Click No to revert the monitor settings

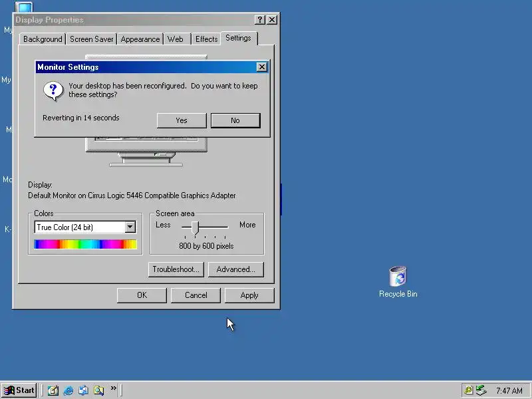click(x=235, y=120)
